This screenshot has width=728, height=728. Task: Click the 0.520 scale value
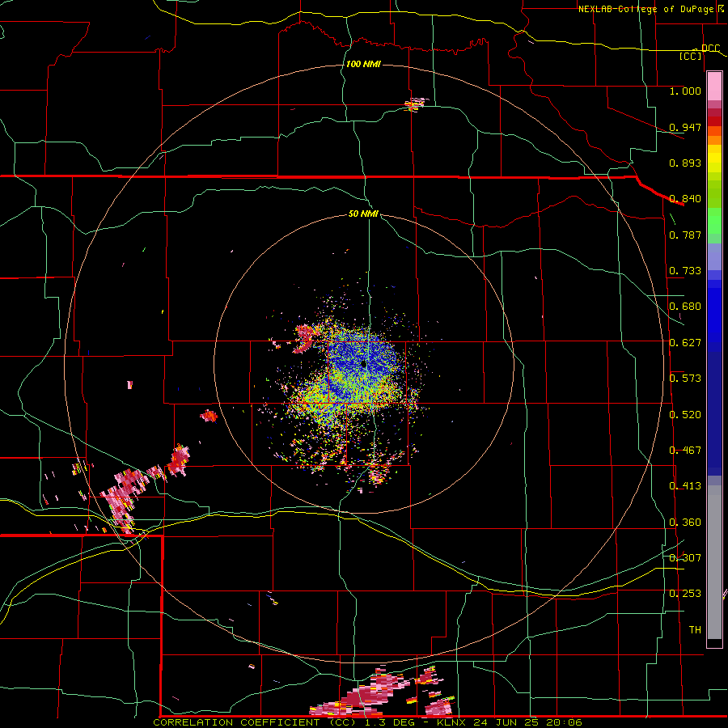pyautogui.click(x=685, y=415)
